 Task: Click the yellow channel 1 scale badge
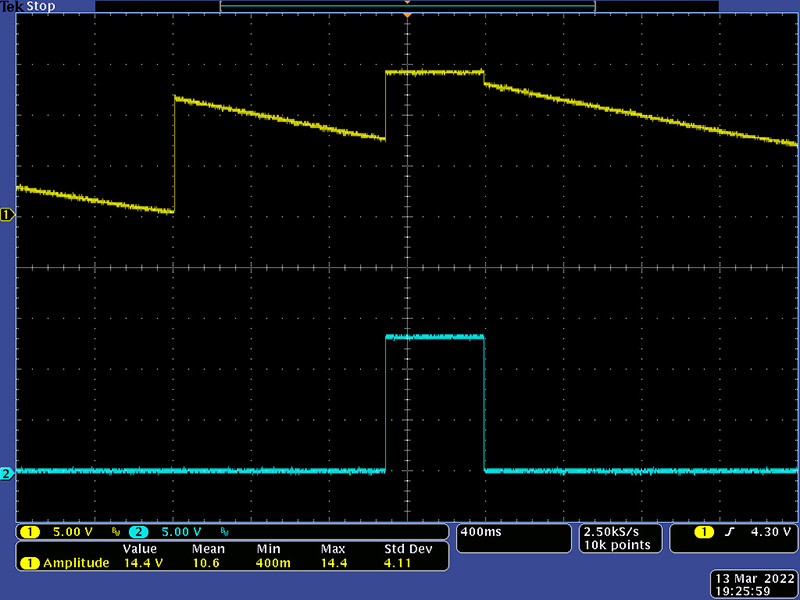[x=30, y=531]
